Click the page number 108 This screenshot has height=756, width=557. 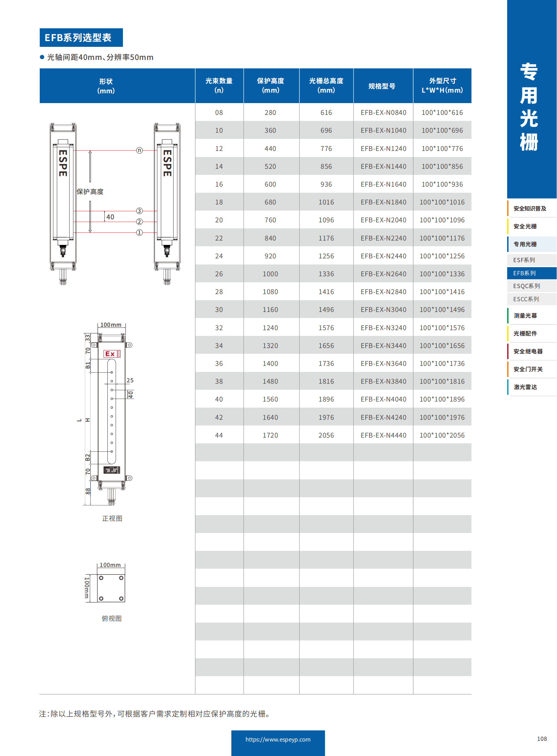(x=542, y=739)
